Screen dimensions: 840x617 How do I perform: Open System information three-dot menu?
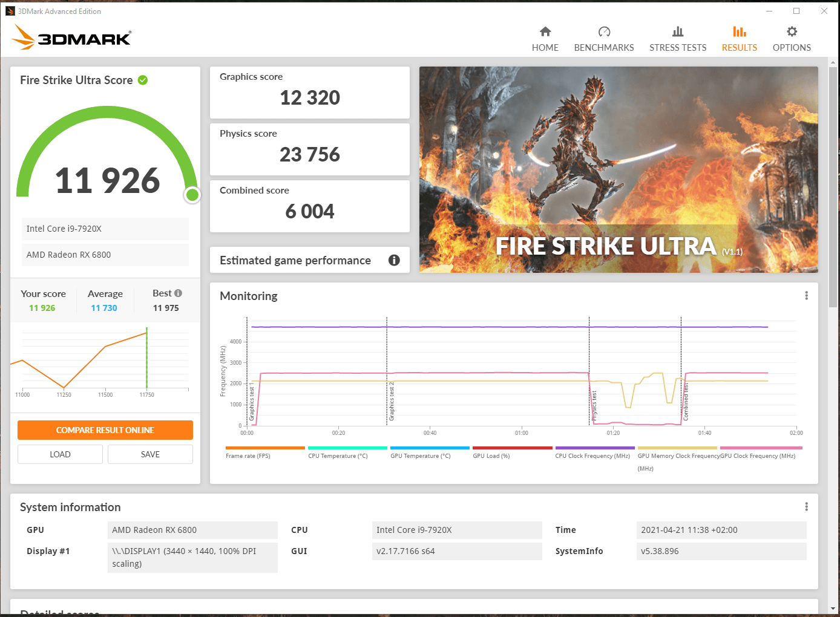point(806,507)
